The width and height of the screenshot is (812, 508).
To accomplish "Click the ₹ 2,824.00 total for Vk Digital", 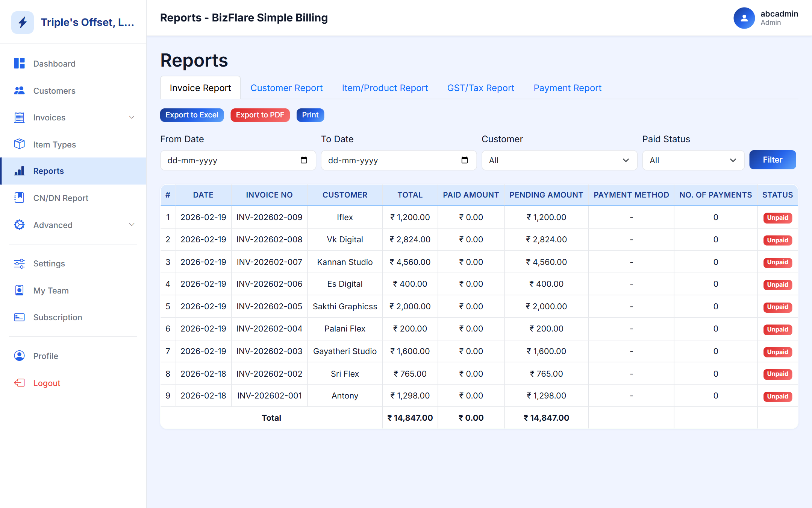I will (x=410, y=239).
